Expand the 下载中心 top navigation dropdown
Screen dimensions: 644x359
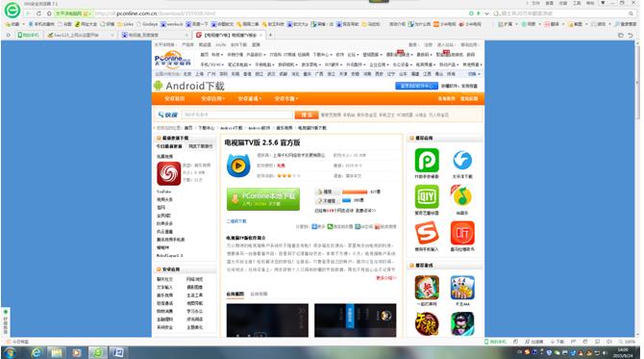click(322, 54)
